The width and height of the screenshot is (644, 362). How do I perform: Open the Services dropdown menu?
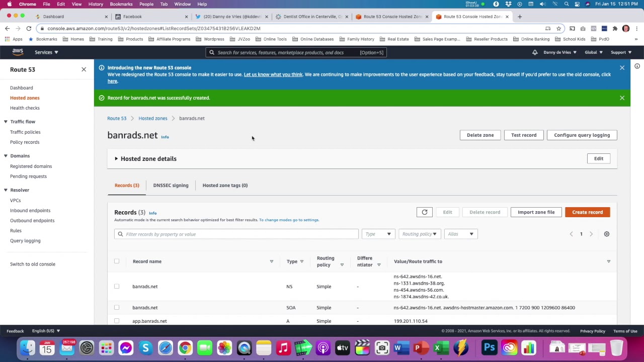(46, 52)
